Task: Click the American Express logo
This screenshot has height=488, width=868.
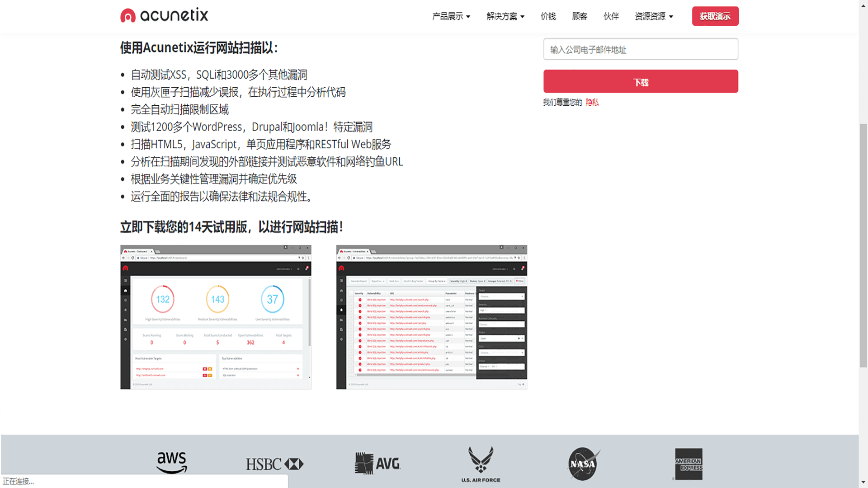Action: click(688, 464)
